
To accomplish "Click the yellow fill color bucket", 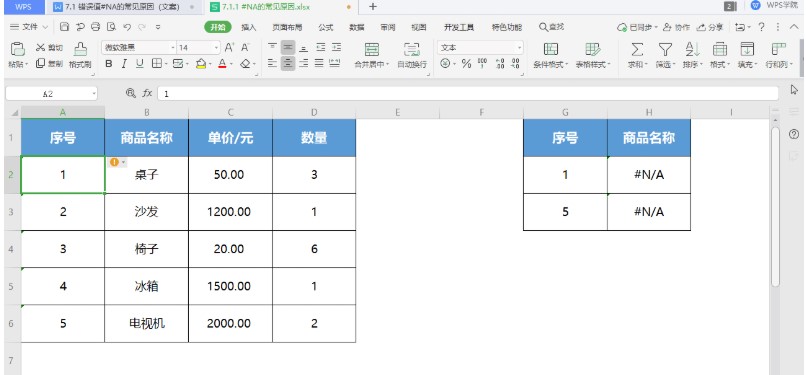I will (x=202, y=64).
